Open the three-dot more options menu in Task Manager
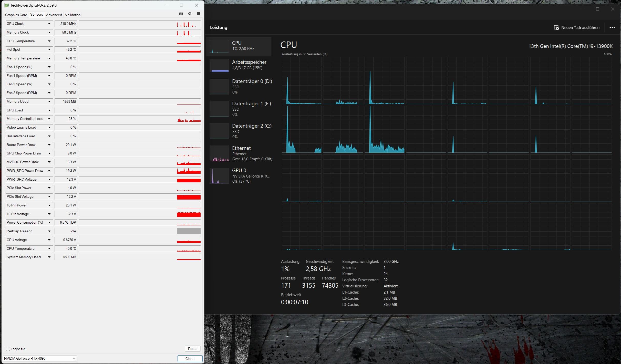The width and height of the screenshot is (621, 364). pyautogui.click(x=612, y=27)
